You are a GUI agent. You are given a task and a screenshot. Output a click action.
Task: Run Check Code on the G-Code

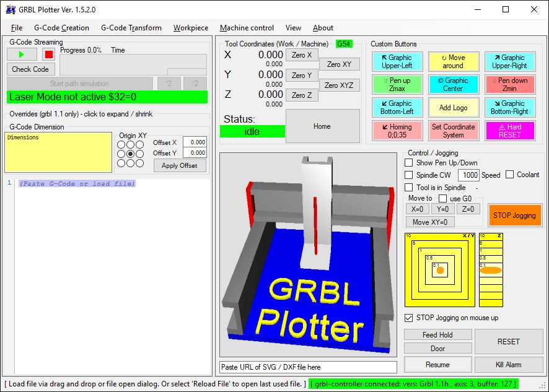(x=30, y=69)
